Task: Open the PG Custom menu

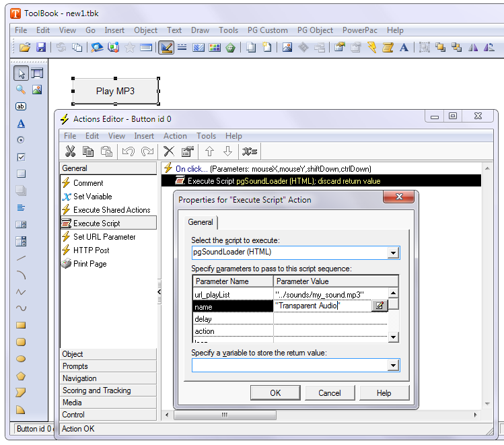Action: [267, 30]
